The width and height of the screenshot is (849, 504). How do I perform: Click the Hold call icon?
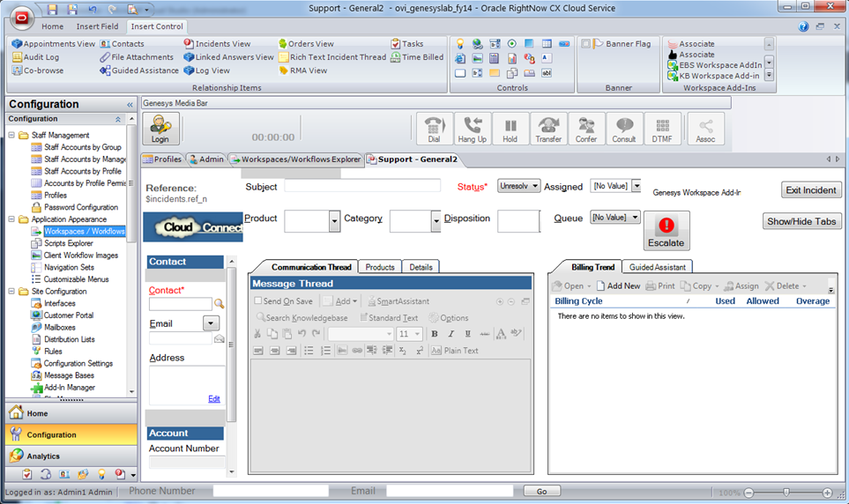pyautogui.click(x=510, y=129)
